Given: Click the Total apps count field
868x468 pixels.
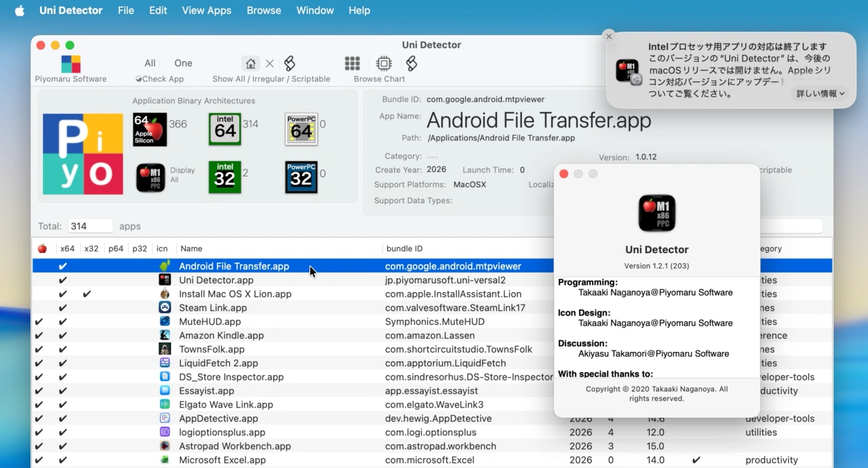Looking at the screenshot, I should (x=90, y=226).
